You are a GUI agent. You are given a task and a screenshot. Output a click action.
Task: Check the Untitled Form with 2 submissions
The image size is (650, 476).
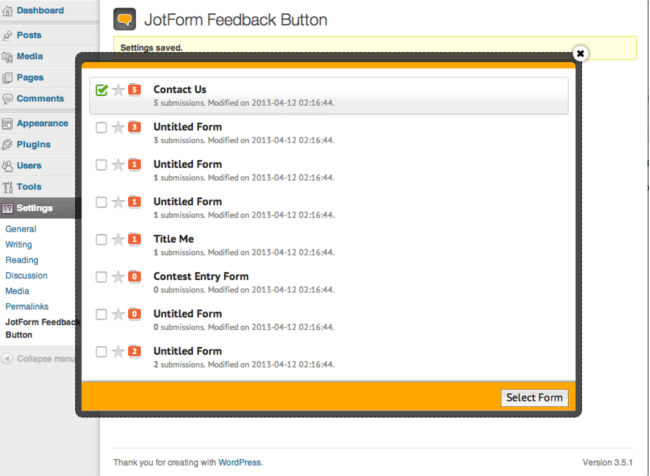coord(101,352)
